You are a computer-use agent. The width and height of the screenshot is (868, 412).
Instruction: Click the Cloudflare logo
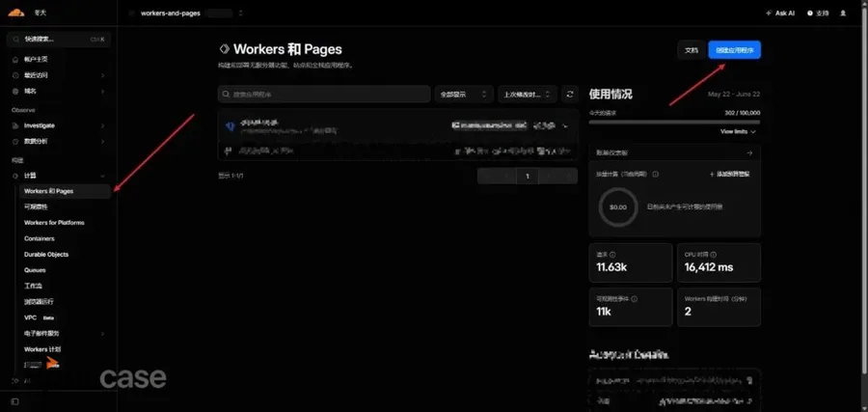(16, 13)
